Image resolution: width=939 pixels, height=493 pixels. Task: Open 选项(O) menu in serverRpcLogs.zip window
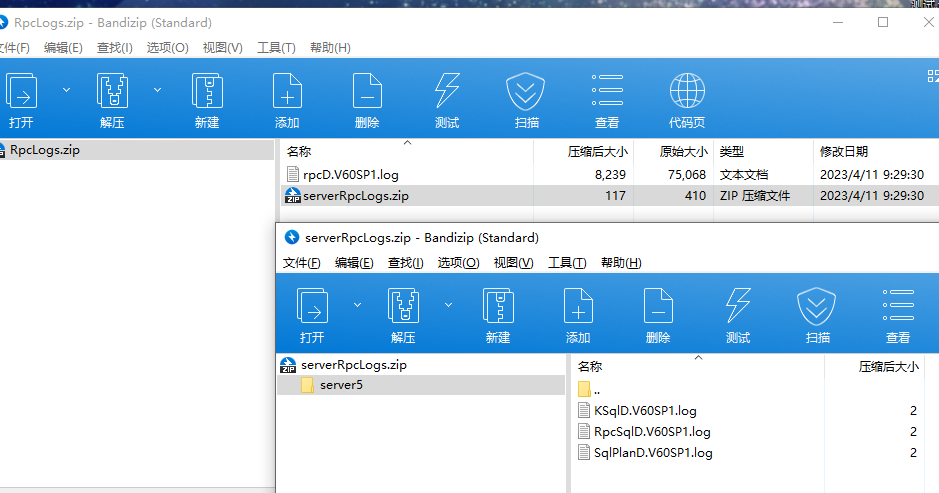pyautogui.click(x=458, y=263)
